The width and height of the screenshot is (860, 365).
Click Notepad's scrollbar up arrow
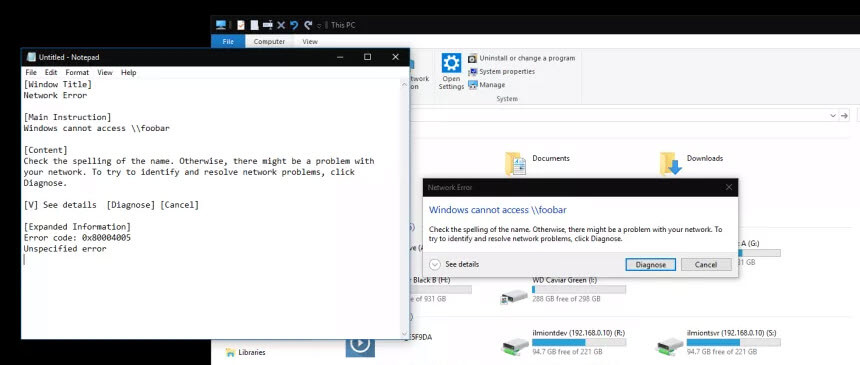[x=405, y=84]
